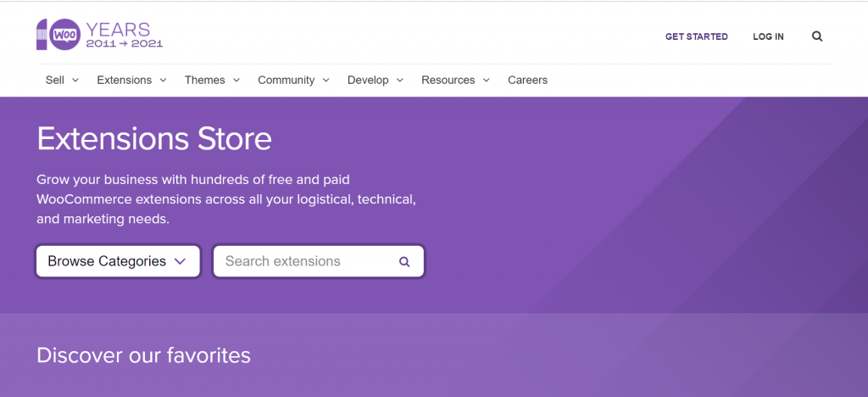Click the LOG IN link
Viewport: 868px width, 397px height.
(x=768, y=36)
